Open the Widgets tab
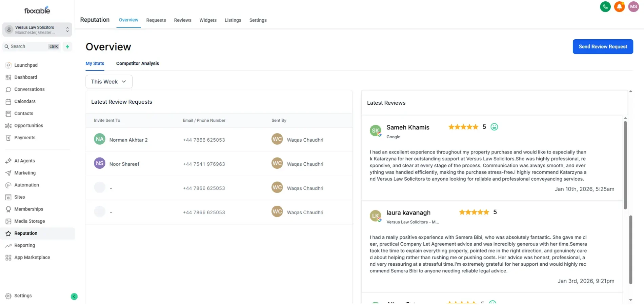Image resolution: width=644 pixels, height=305 pixels. pyautogui.click(x=208, y=20)
